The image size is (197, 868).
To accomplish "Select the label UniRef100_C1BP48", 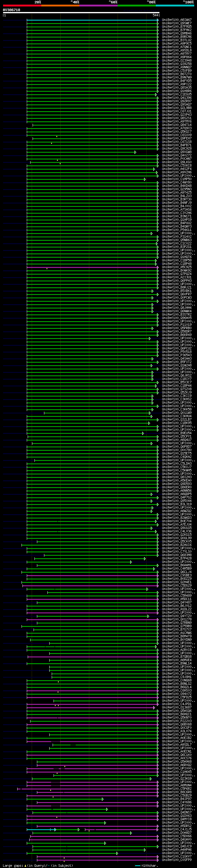I will pos(176,264).
